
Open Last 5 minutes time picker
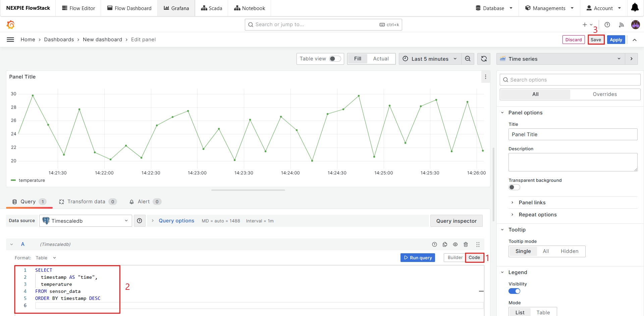[x=430, y=59]
